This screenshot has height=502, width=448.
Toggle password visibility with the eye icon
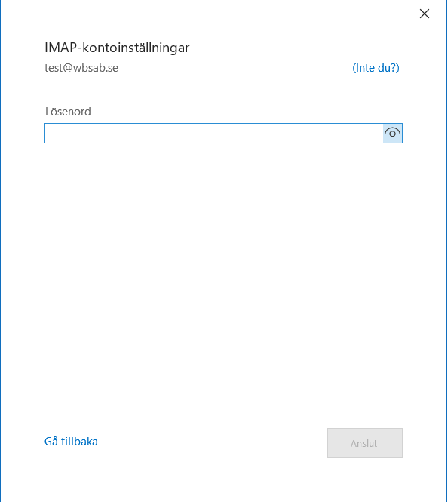pos(392,133)
